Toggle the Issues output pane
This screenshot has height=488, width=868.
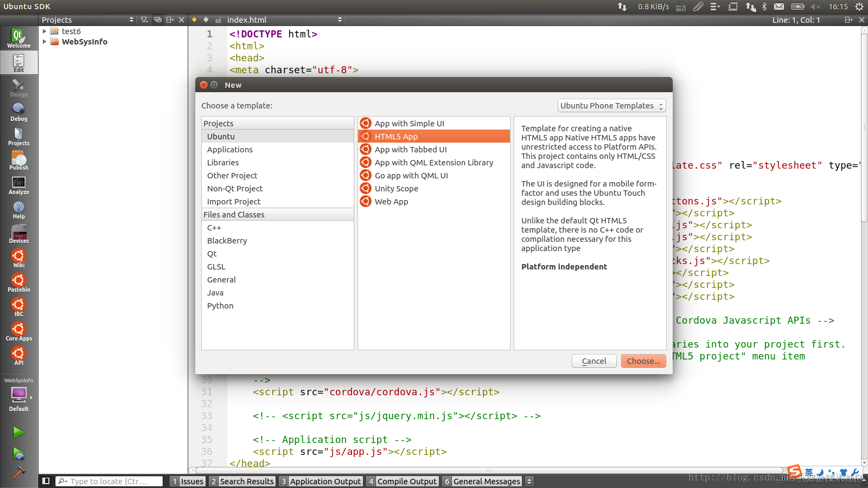tap(188, 481)
